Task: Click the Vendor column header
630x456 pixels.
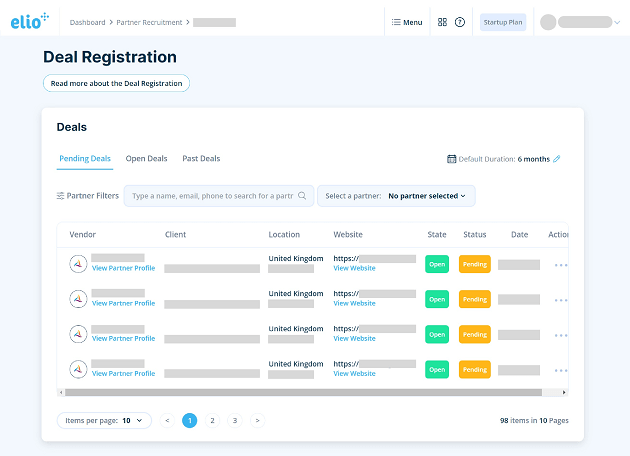Action: pos(82,235)
